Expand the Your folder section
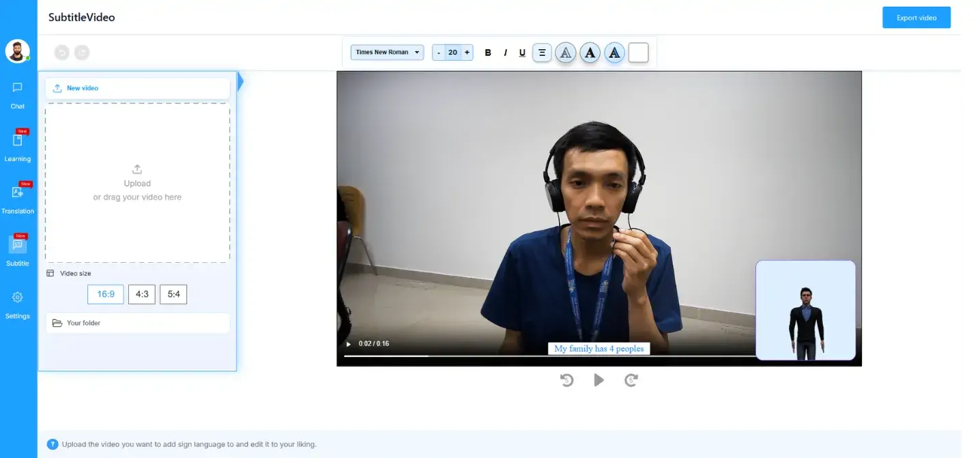 [138, 323]
